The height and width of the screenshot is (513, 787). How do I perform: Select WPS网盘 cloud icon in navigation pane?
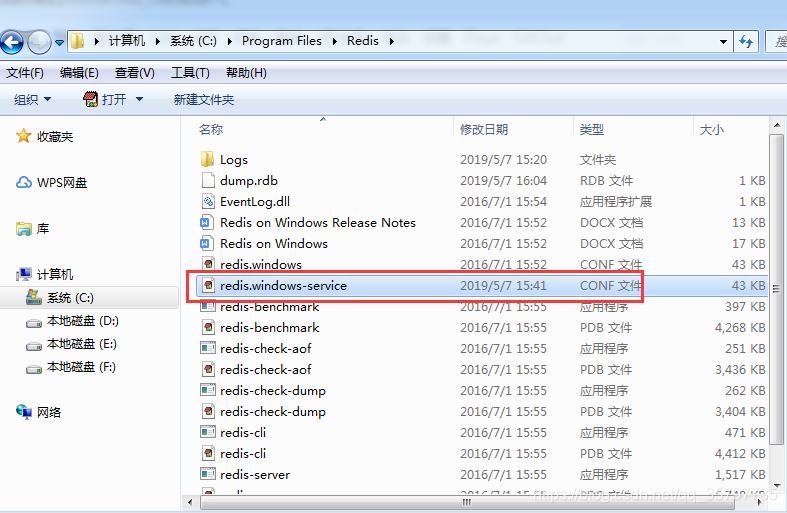(24, 182)
